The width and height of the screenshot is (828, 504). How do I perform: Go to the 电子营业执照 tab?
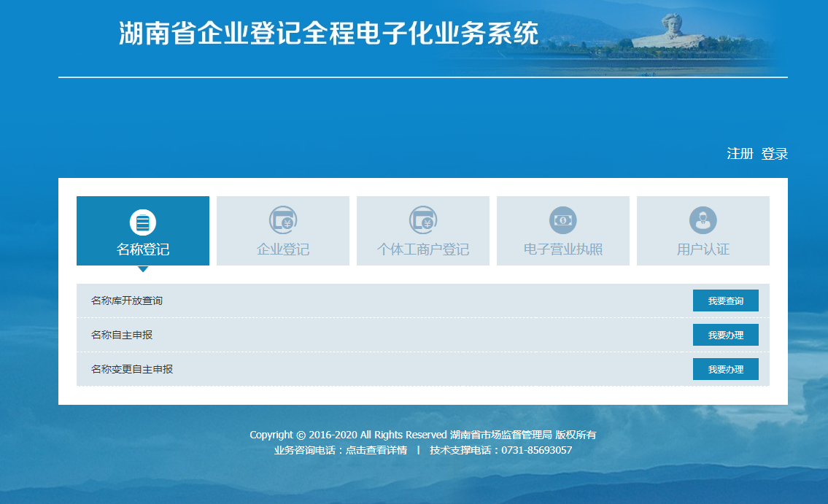tap(563, 230)
